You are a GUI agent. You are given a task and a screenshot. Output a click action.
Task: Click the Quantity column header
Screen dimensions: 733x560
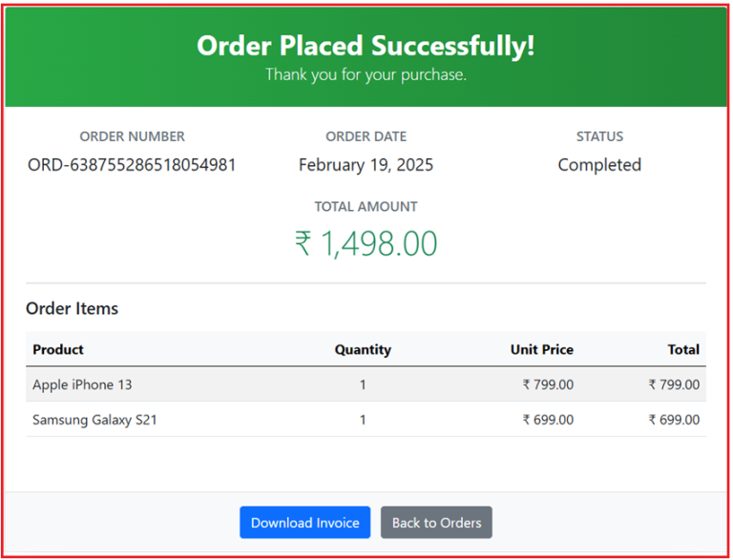363,349
